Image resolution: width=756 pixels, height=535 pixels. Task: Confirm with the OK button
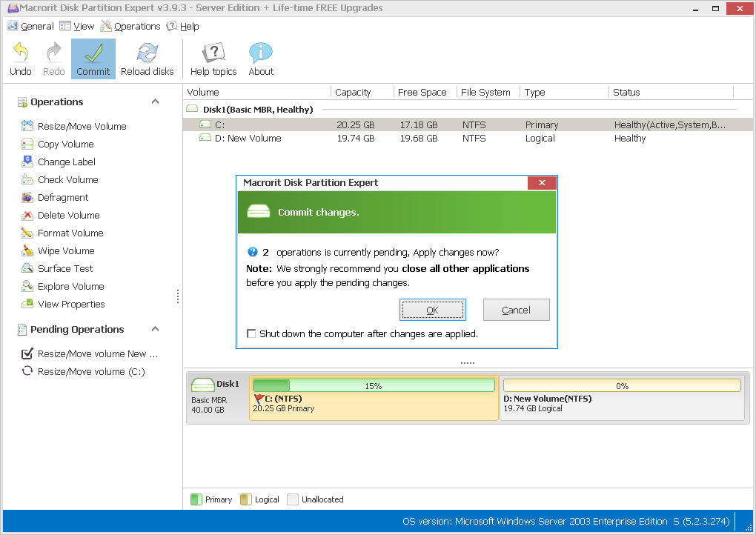[433, 310]
